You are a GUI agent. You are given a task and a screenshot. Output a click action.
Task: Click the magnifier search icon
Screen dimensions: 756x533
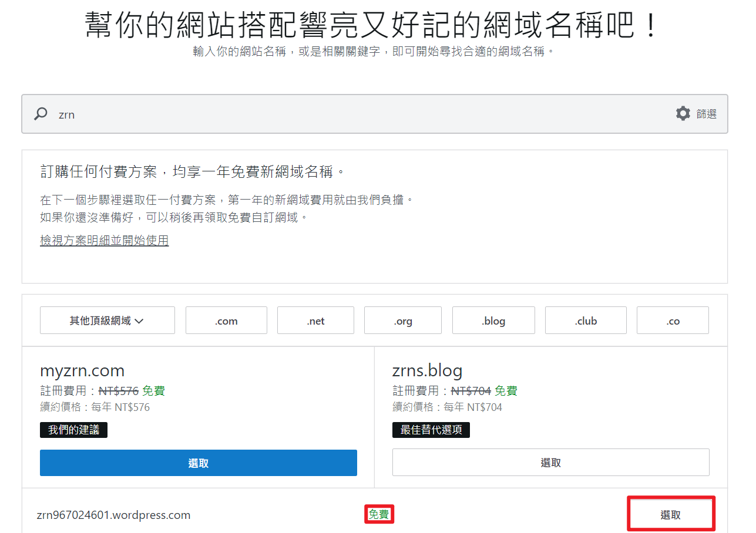pos(41,114)
